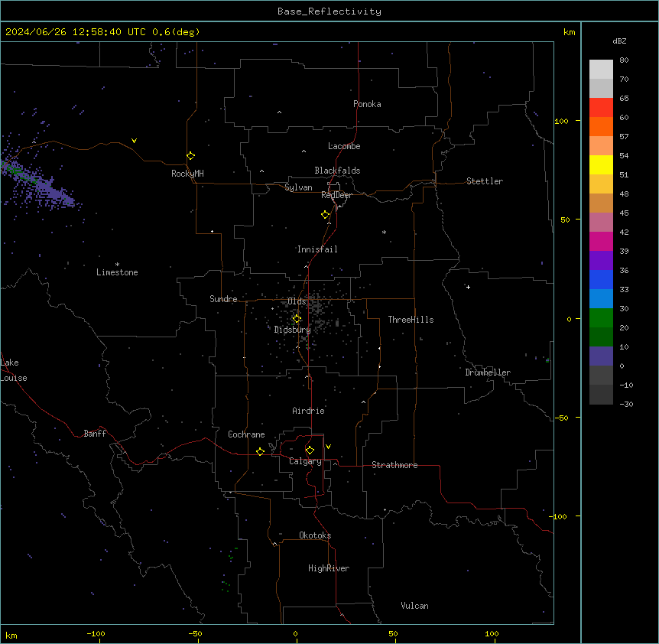Viewport: 659px width, 644px height.
Task: Click the asterisk marker east of Innisfail
Action: (384, 232)
